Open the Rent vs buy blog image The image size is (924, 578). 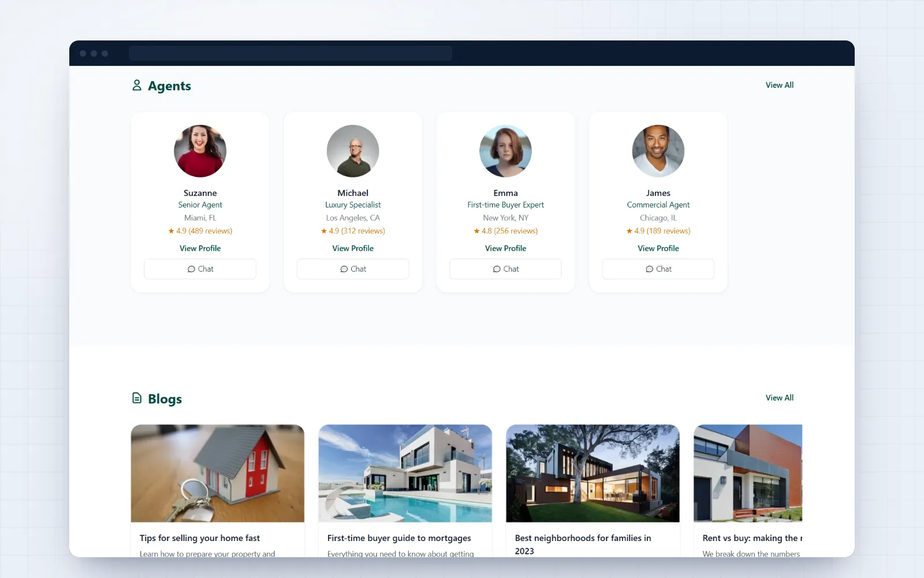748,473
